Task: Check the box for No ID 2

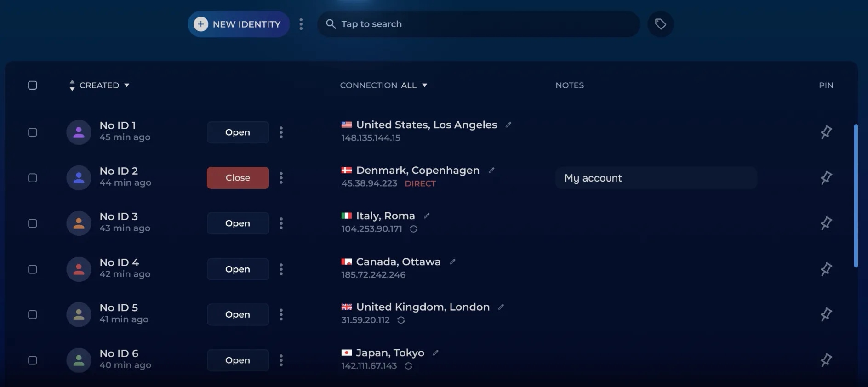Action: coord(33,178)
